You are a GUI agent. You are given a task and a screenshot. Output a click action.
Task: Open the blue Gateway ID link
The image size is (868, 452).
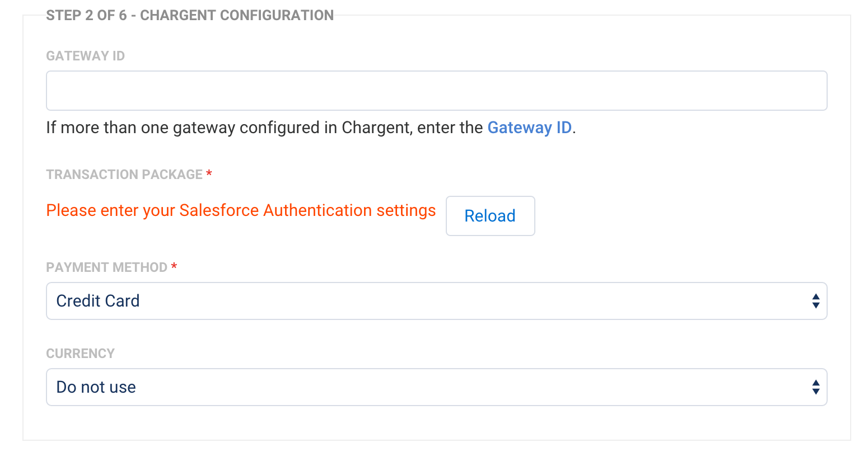529,128
